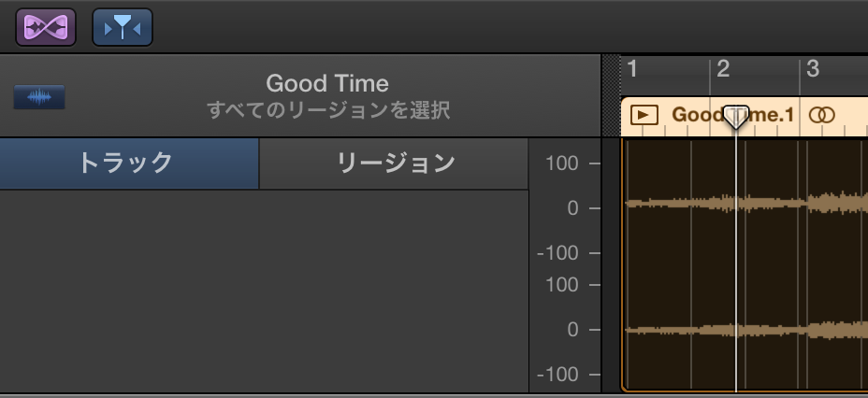Click bar 2 in the ruler

(x=723, y=68)
